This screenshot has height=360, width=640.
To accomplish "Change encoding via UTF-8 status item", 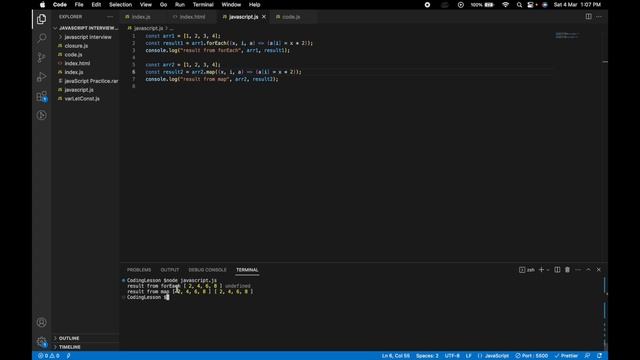I will [x=452, y=356].
